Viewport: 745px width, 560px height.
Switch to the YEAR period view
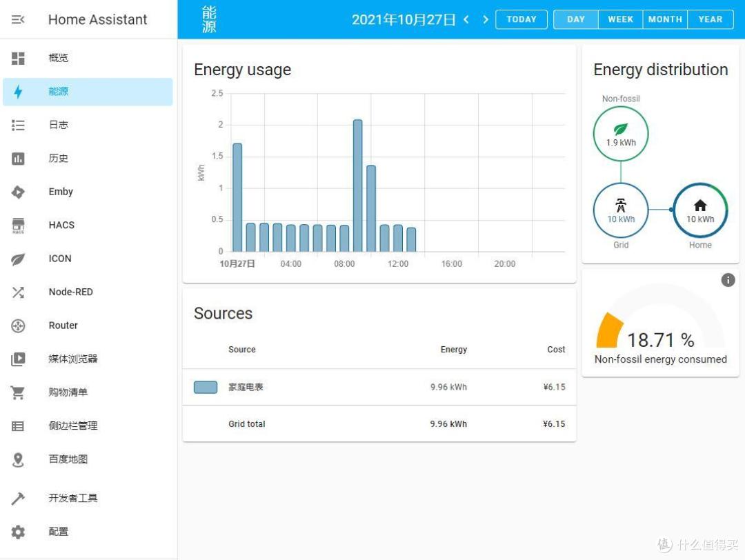[x=711, y=19]
